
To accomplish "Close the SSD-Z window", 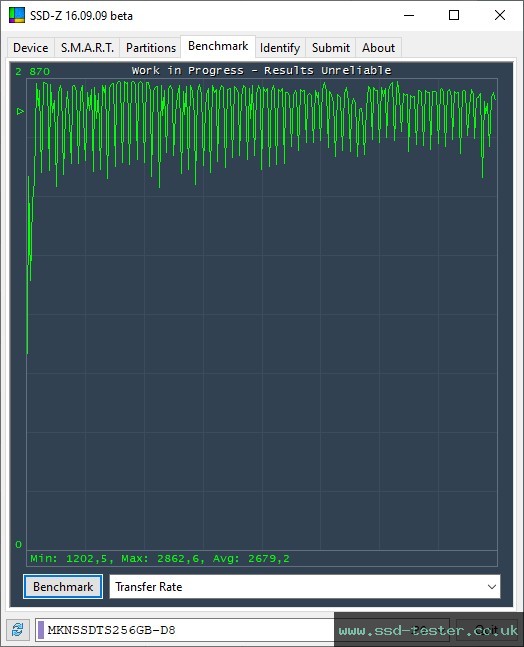I will tap(500, 15).
